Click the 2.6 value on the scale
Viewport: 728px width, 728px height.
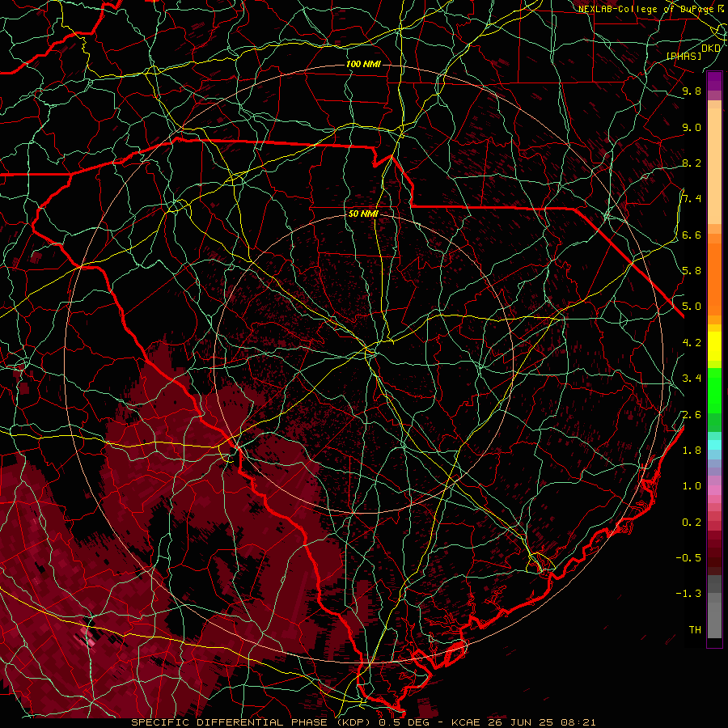pos(692,415)
